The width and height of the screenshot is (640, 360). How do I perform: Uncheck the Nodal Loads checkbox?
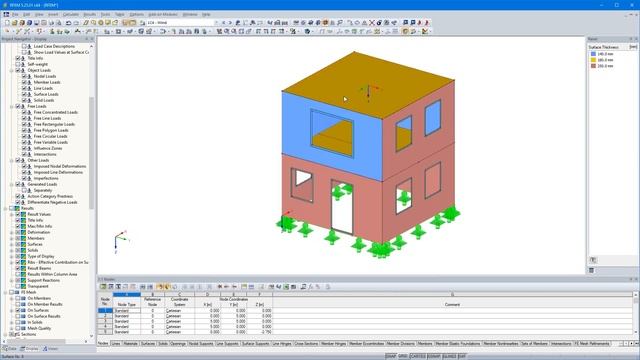pyautogui.click(x=24, y=76)
